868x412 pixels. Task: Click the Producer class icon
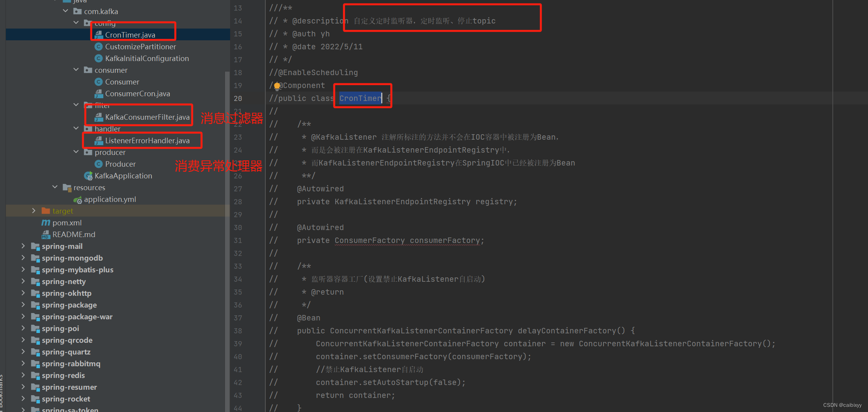(x=99, y=164)
